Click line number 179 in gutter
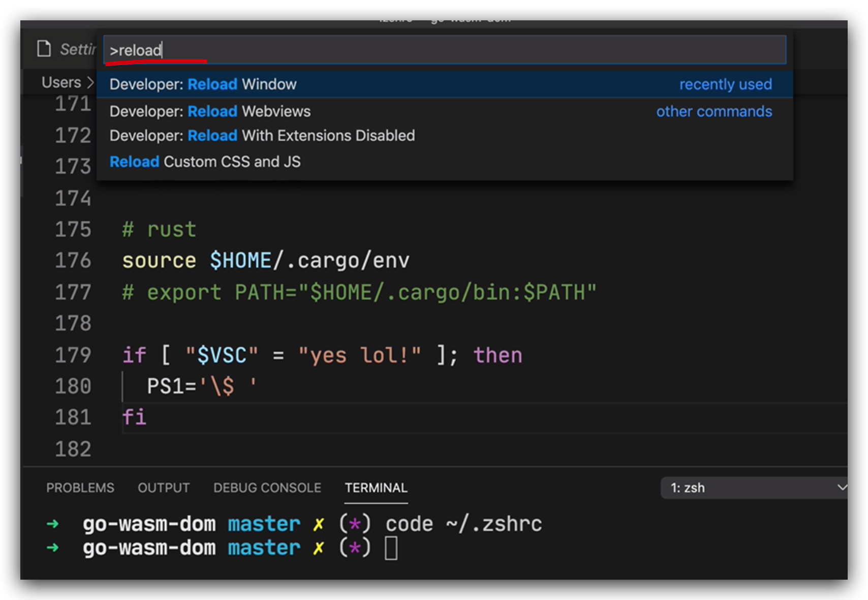Image resolution: width=868 pixels, height=600 pixels. [x=73, y=355]
